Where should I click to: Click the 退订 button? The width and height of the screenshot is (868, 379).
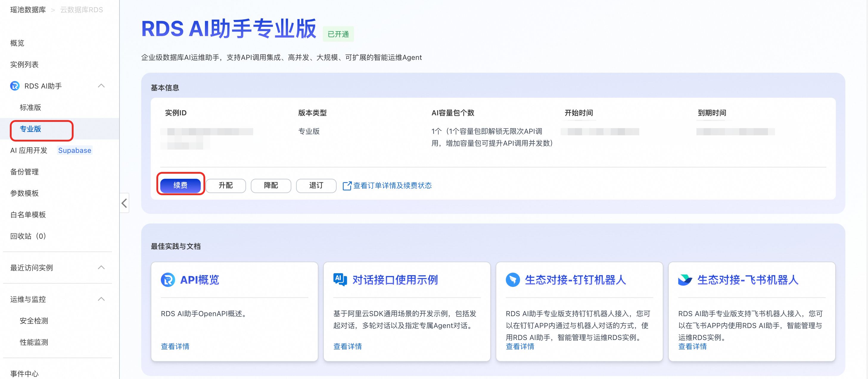(316, 185)
